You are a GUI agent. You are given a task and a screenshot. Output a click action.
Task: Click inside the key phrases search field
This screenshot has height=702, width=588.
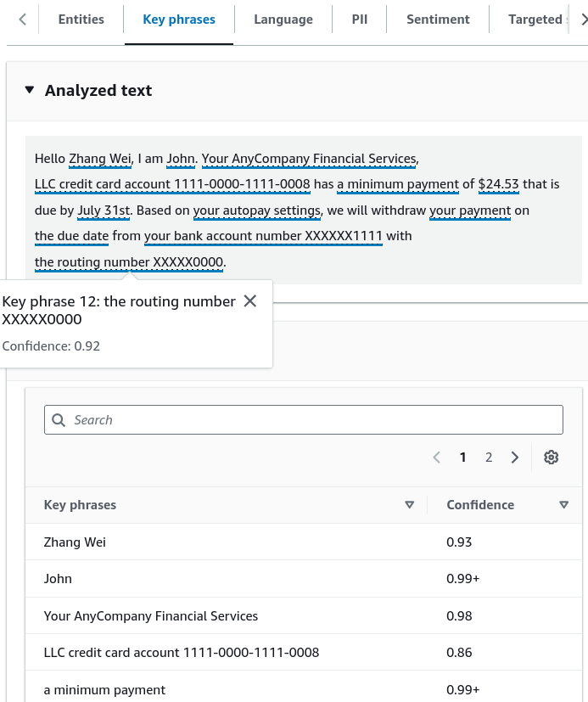304,420
